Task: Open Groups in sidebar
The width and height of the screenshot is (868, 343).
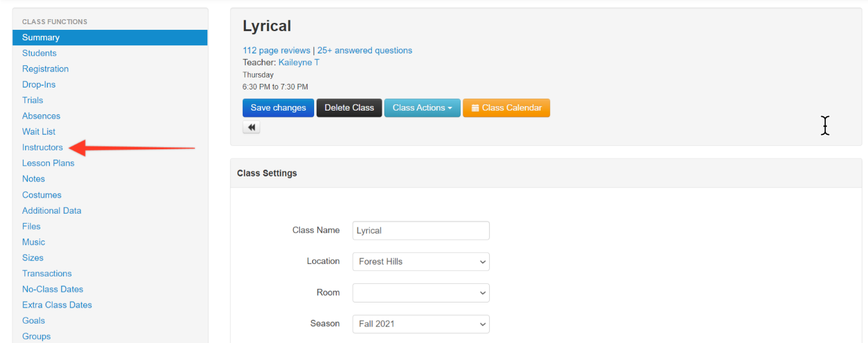Action: [x=37, y=336]
